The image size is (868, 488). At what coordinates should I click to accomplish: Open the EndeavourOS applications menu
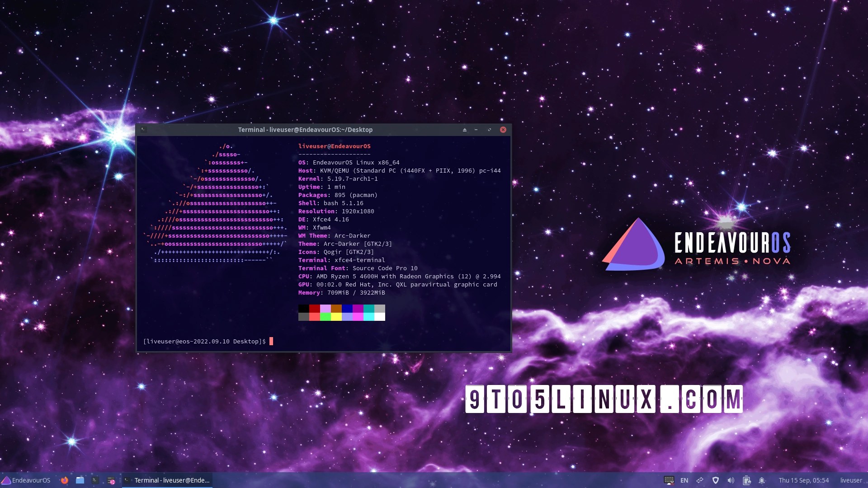[26, 480]
